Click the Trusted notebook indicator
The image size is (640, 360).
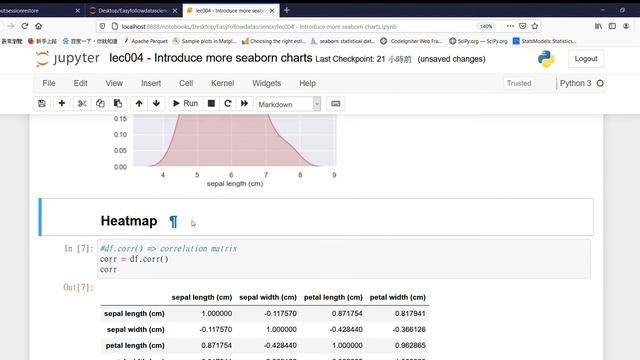519,83
